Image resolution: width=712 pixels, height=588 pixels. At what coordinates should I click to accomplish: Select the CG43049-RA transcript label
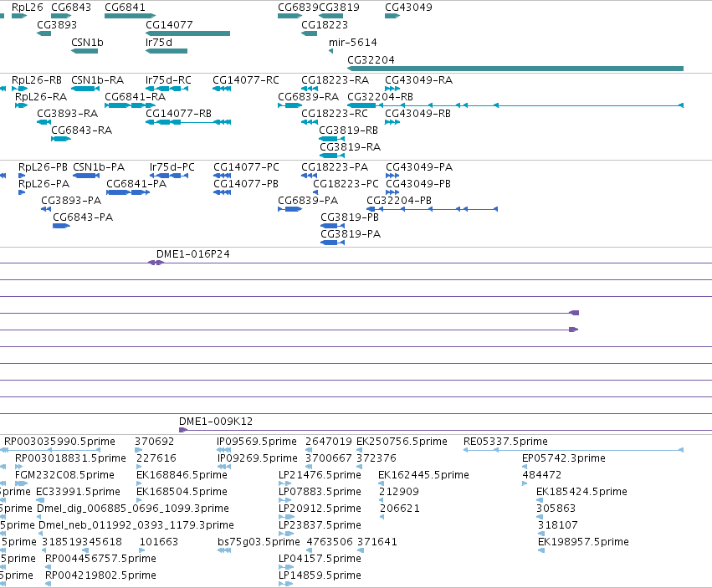tap(418, 80)
